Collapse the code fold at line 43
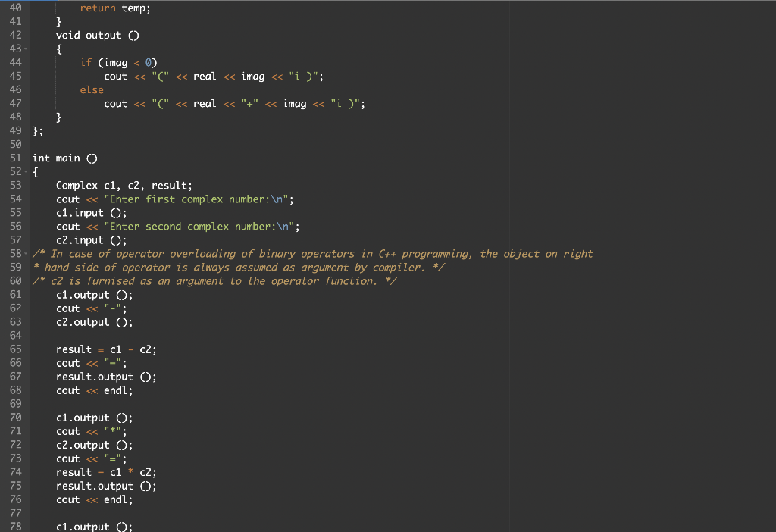776x532 pixels. 25,49
